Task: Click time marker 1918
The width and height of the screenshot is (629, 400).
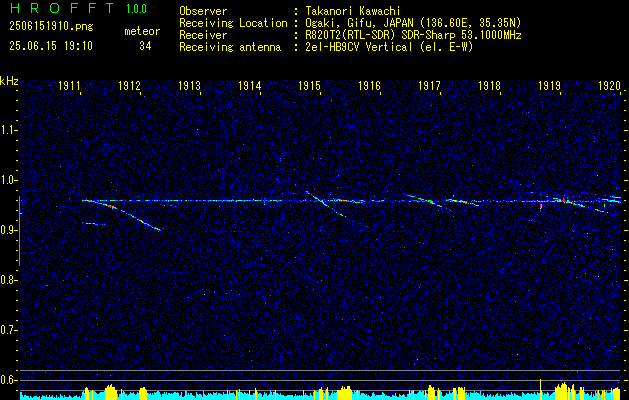Action: 489,85
